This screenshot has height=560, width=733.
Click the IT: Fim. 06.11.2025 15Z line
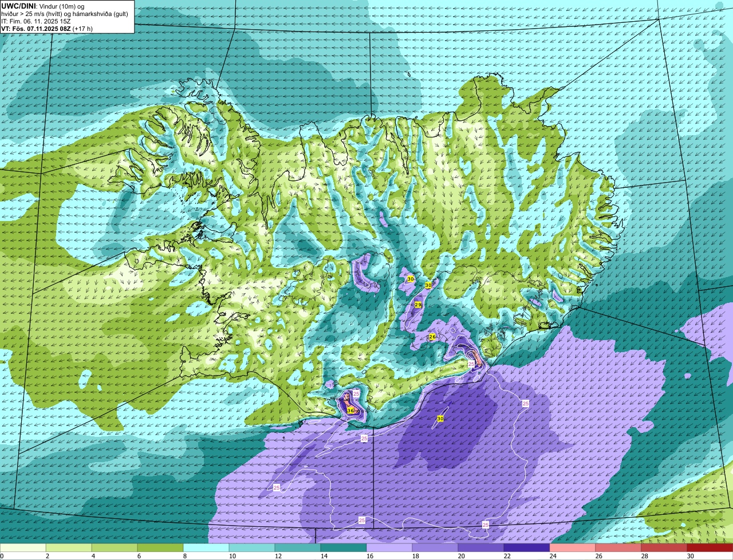point(36,21)
